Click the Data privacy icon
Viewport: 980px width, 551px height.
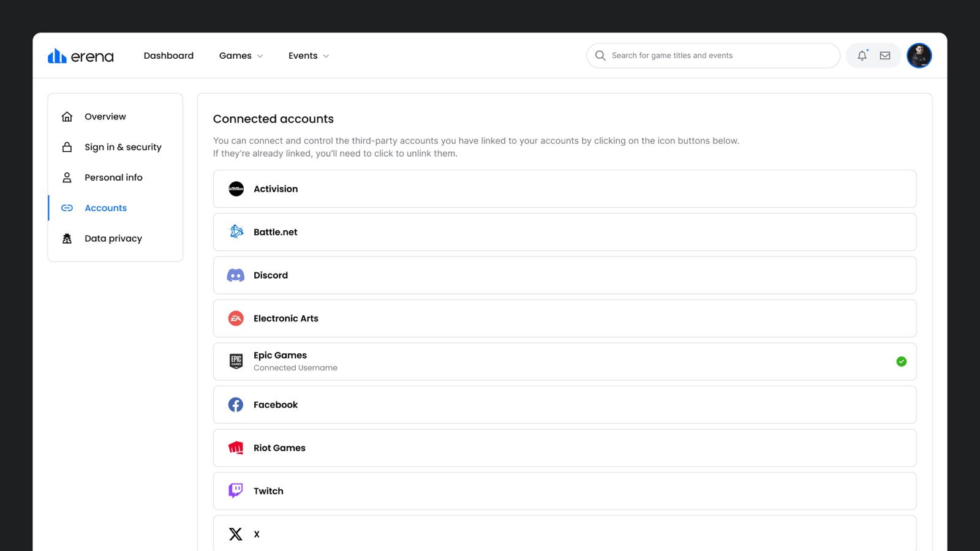click(x=67, y=239)
